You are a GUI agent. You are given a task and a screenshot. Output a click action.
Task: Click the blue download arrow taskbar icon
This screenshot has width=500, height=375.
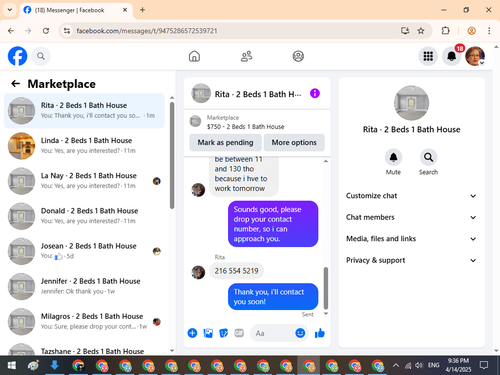point(55,366)
